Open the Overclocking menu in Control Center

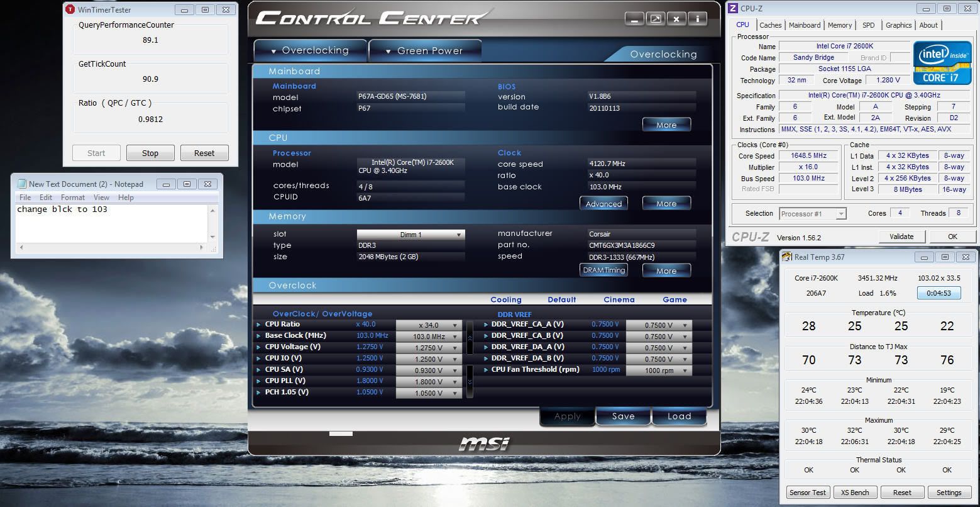coord(310,50)
